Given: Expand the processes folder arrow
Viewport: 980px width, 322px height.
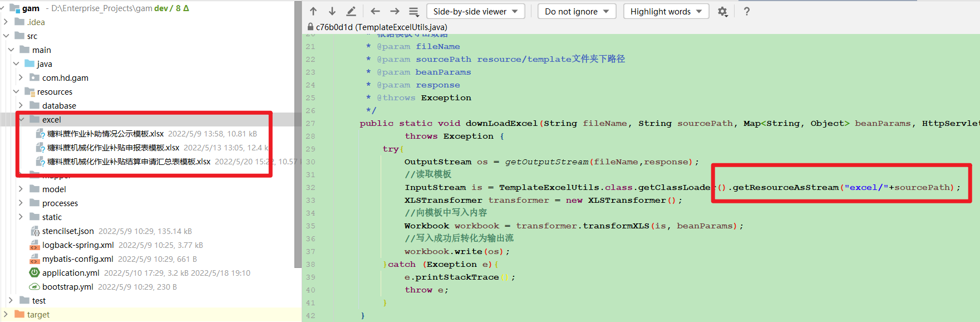Looking at the screenshot, I should click(x=21, y=203).
